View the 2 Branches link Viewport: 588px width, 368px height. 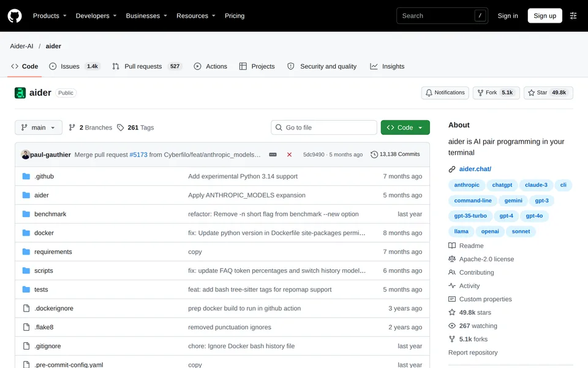pyautogui.click(x=91, y=128)
